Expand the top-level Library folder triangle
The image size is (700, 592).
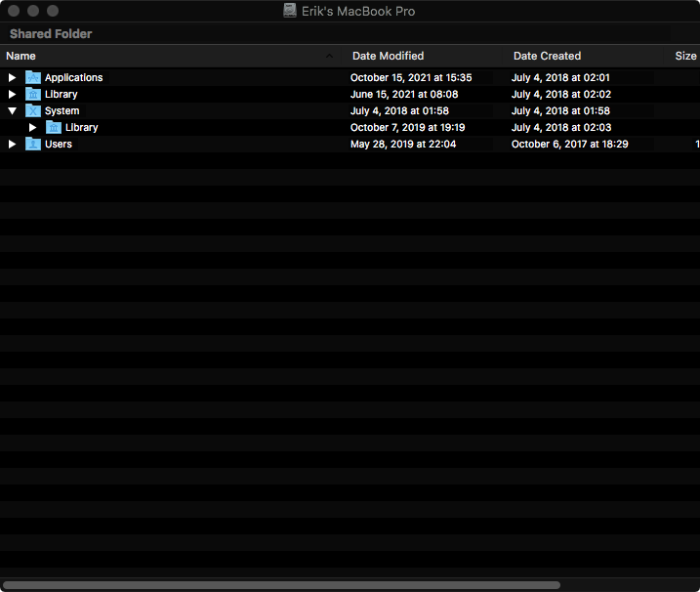click(12, 95)
